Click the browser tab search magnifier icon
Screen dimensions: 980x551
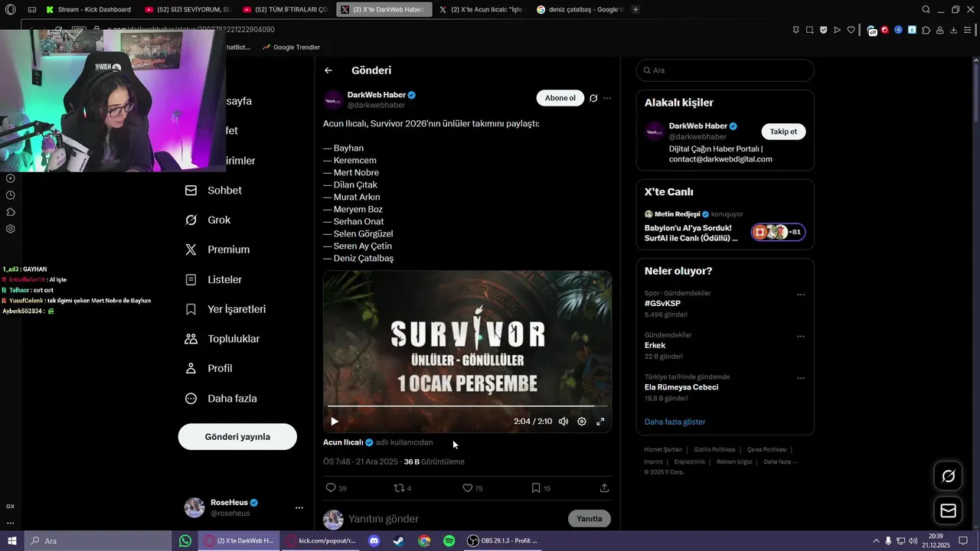click(926, 9)
